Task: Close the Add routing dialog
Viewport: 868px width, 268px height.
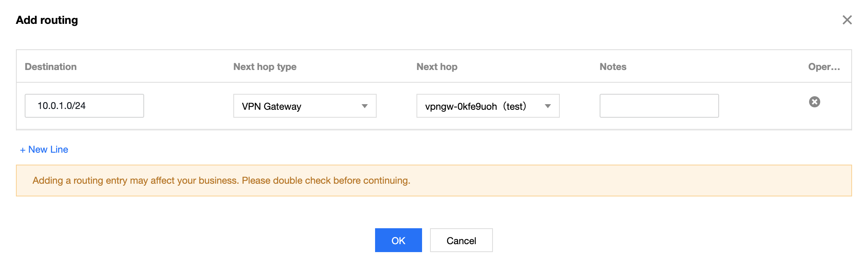Action: point(847,20)
